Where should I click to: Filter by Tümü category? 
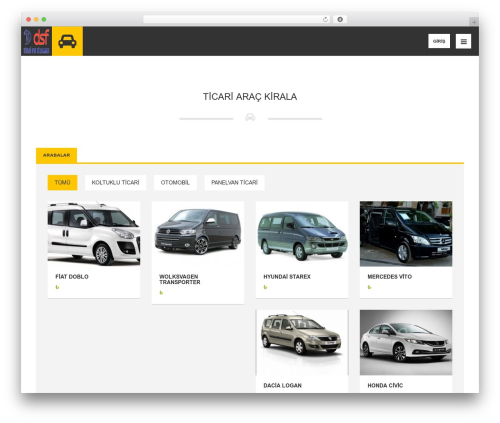point(62,182)
